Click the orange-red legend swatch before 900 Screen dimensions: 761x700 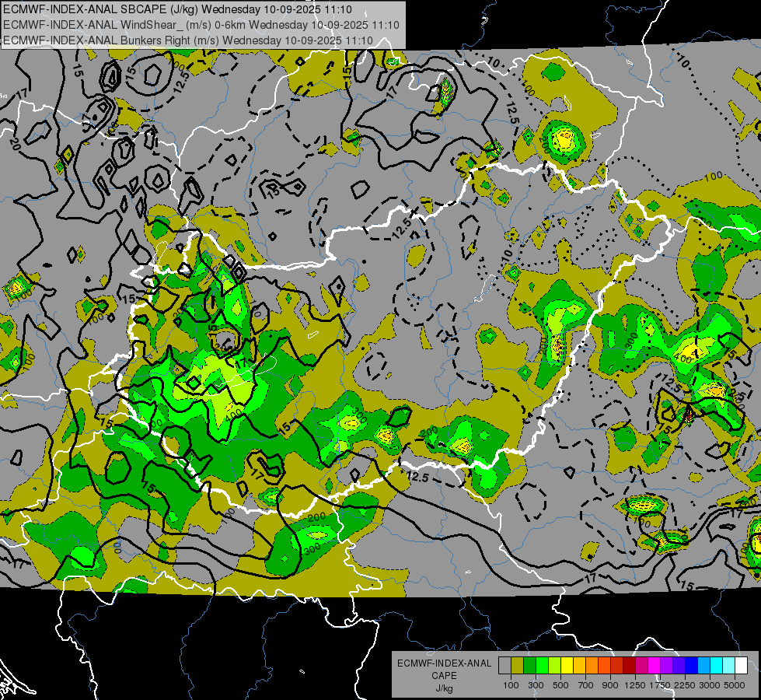pos(604,666)
